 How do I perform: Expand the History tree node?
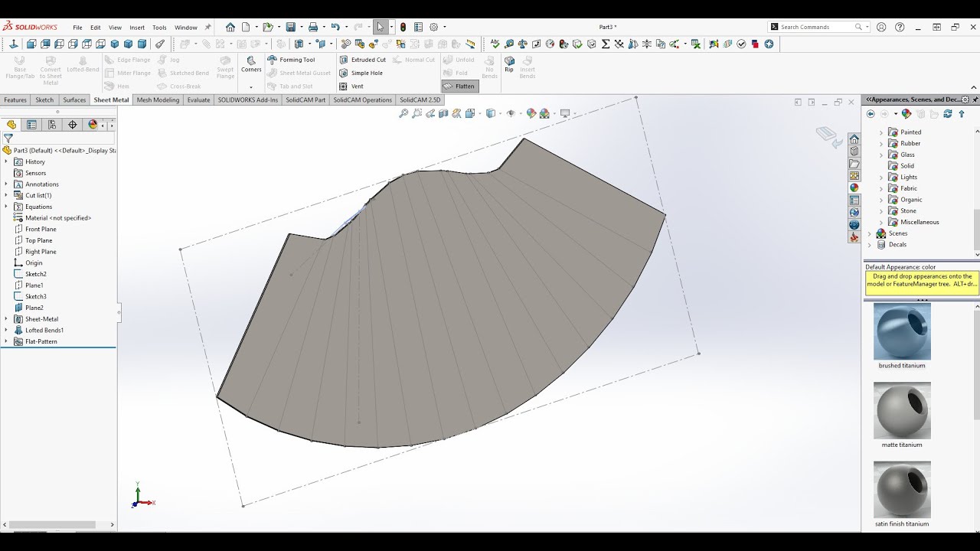point(6,161)
